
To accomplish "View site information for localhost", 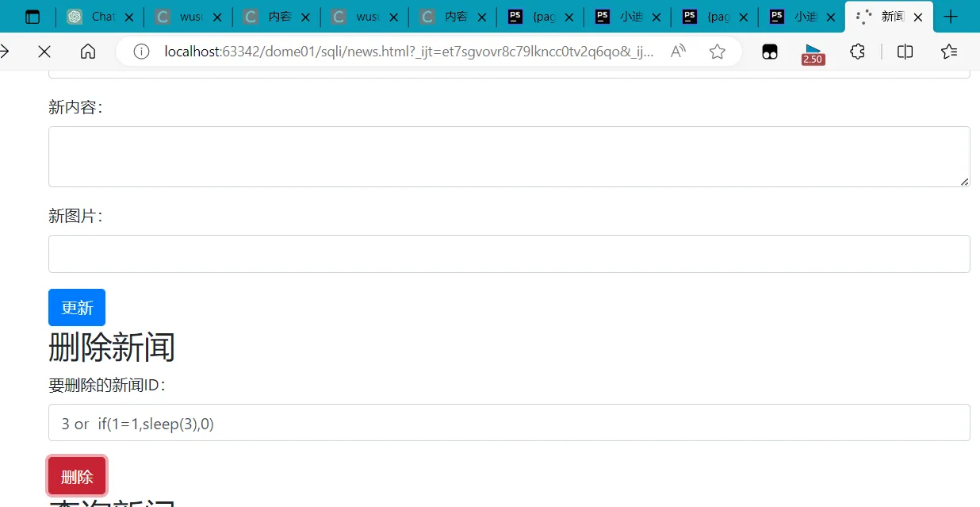I will click(x=141, y=52).
